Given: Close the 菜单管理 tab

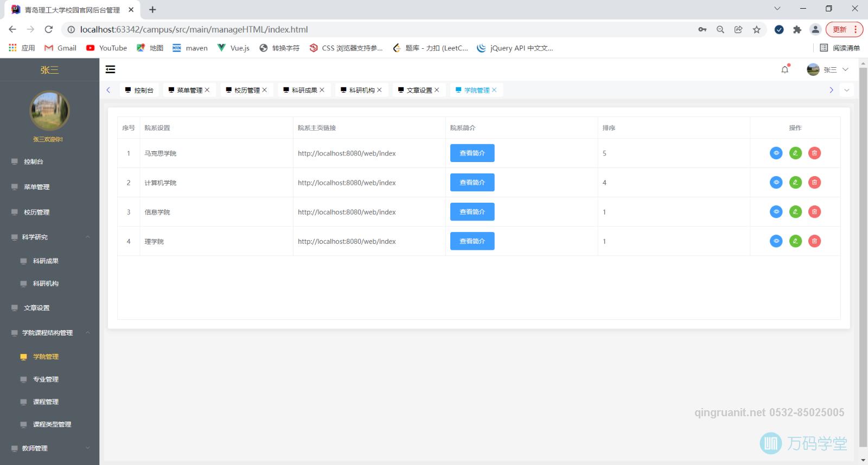Looking at the screenshot, I should [207, 90].
